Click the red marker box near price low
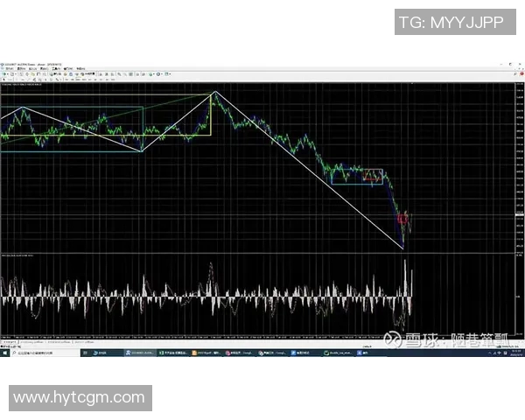The width and height of the screenshot is (525, 420). pos(403,217)
